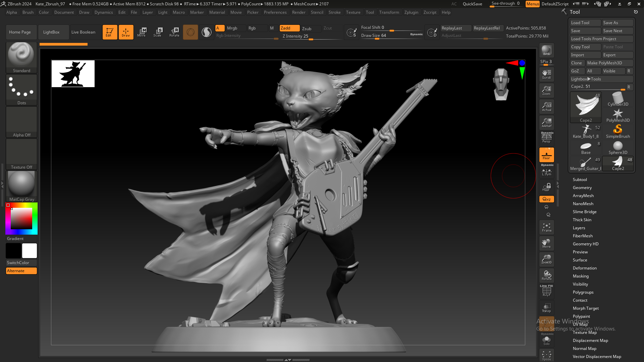
Task: Toggle L.Sym local symmetry
Action: (x=546, y=170)
